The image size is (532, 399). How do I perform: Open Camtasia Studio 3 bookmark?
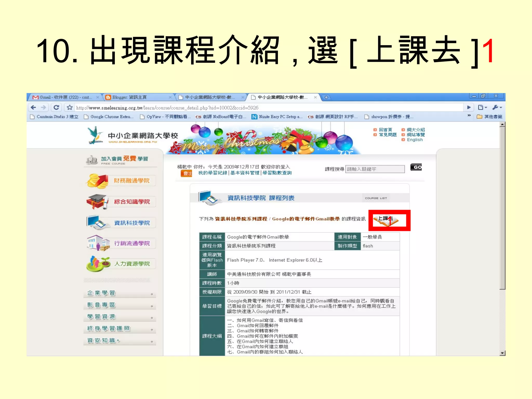tap(54, 117)
